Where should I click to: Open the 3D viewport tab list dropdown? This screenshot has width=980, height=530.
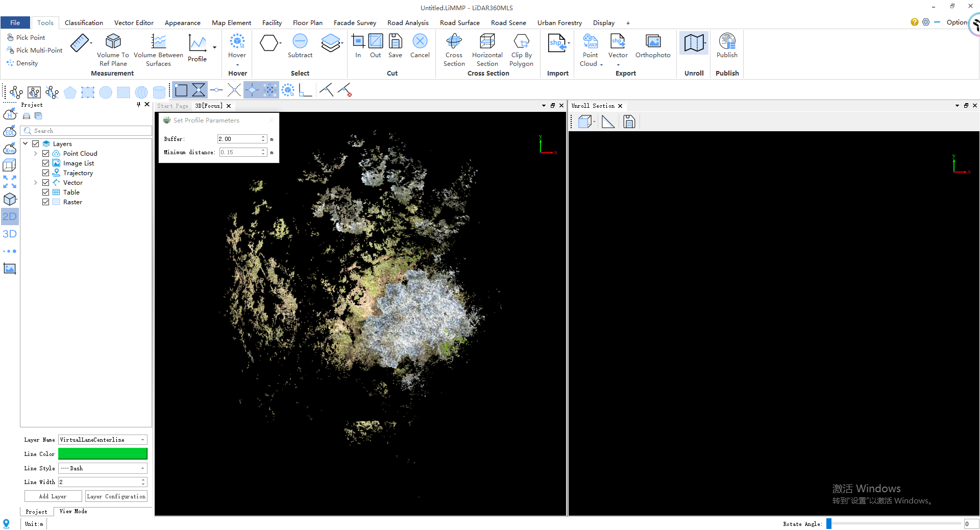(544, 106)
